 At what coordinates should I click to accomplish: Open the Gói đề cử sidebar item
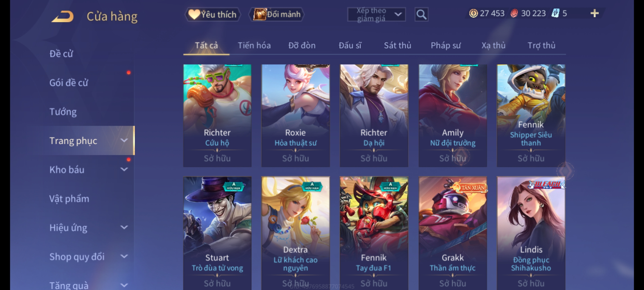tap(69, 82)
